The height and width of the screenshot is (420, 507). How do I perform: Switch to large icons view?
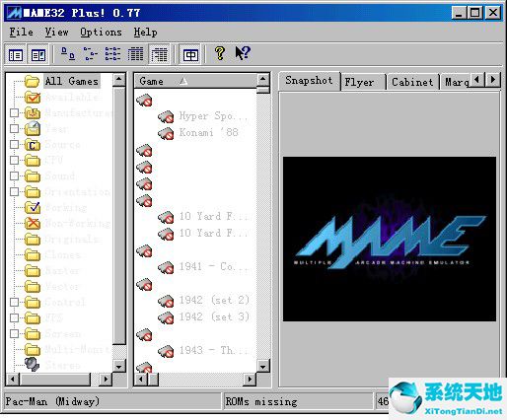68,54
